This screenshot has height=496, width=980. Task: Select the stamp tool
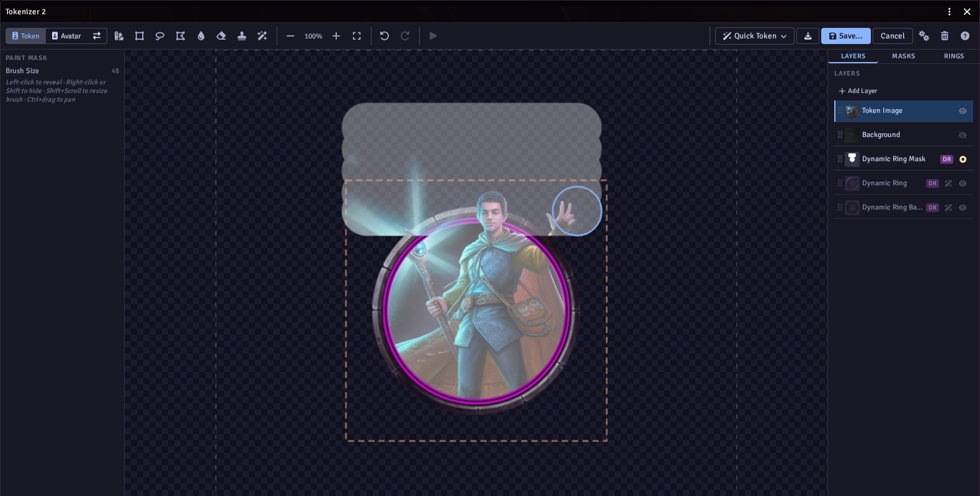[x=242, y=36]
